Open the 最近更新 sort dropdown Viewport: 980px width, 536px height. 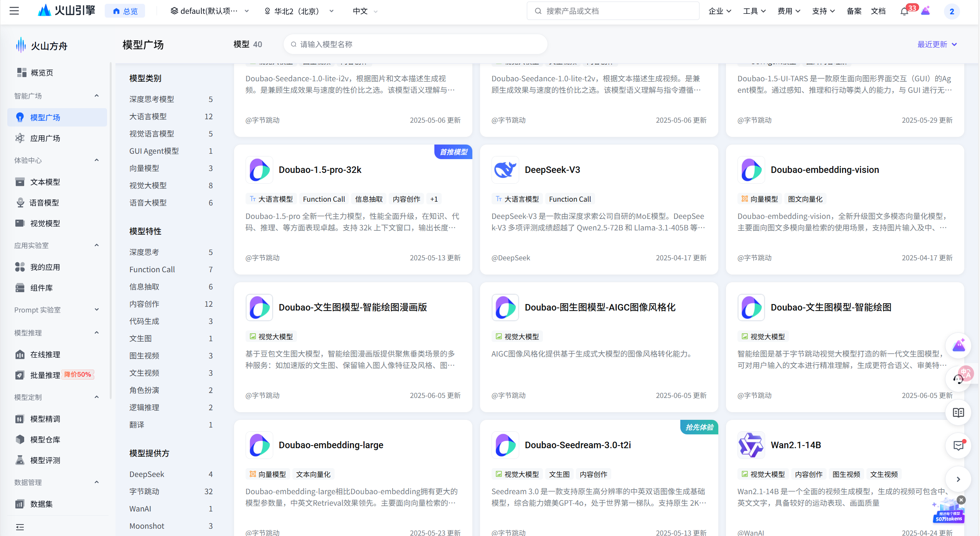tap(937, 44)
